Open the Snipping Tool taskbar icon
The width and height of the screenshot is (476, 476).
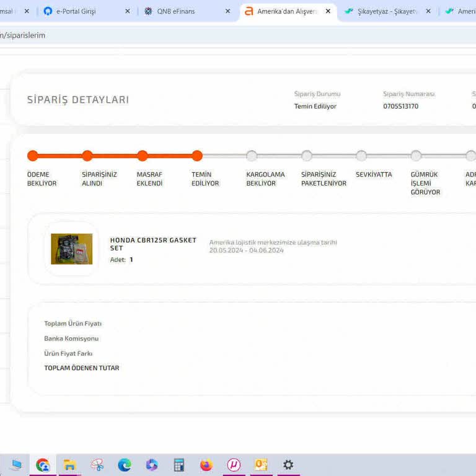coord(97,465)
